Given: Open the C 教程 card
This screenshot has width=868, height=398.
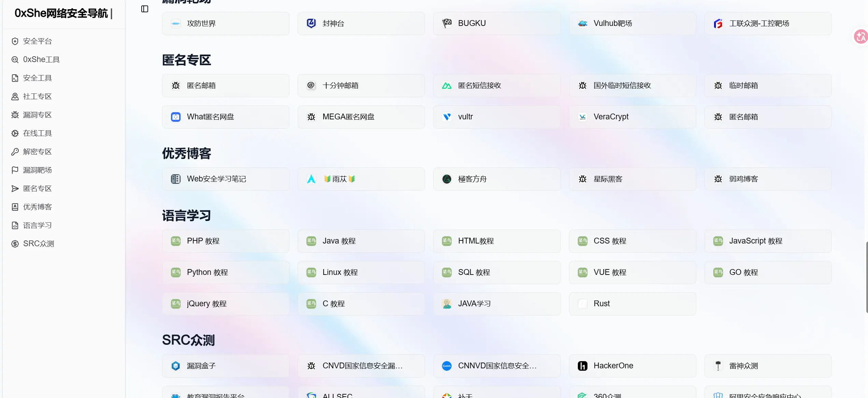Looking at the screenshot, I should pos(361,304).
